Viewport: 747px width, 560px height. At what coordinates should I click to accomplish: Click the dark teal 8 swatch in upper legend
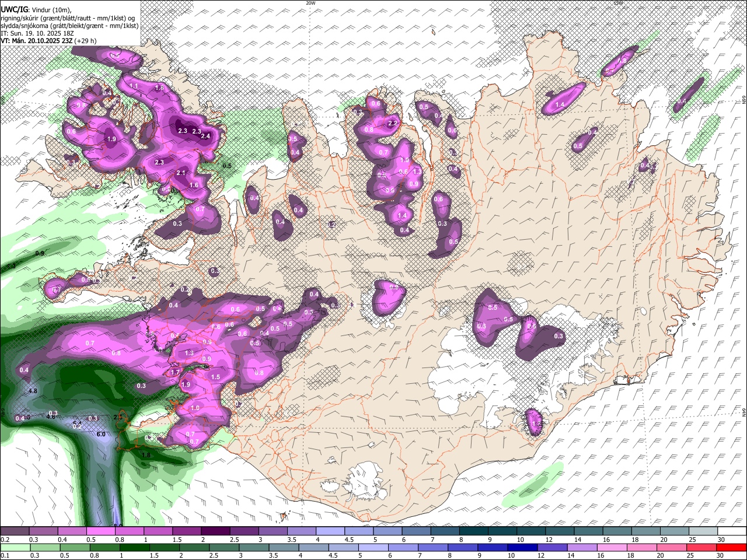pyautogui.click(x=473, y=531)
